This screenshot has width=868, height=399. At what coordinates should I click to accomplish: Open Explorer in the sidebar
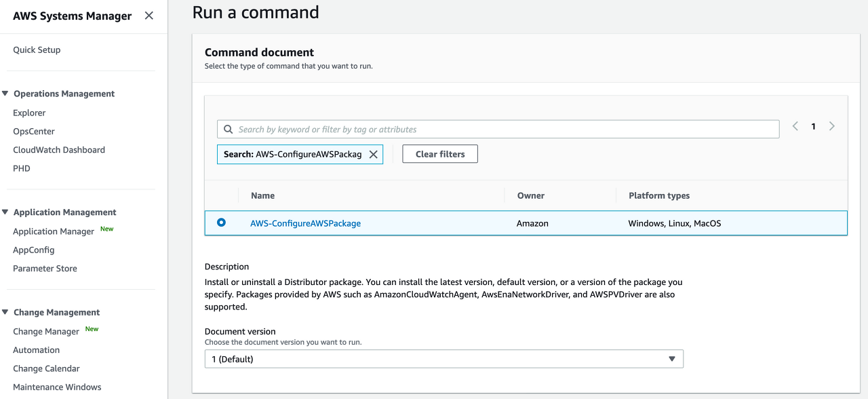coord(29,113)
